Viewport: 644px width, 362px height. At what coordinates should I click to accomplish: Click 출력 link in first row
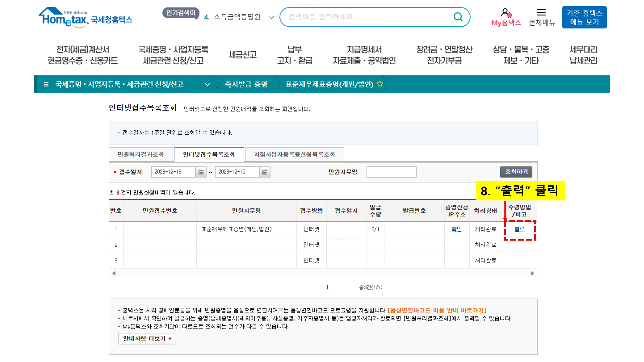click(x=519, y=229)
